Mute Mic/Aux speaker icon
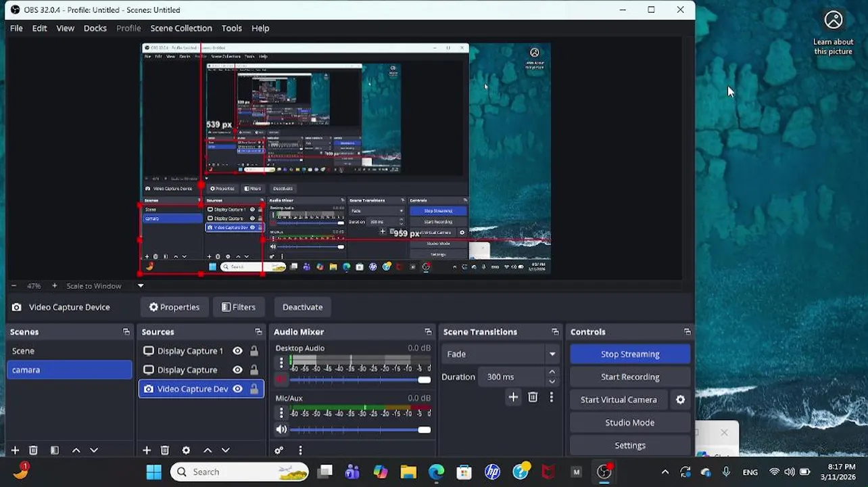 click(x=281, y=430)
